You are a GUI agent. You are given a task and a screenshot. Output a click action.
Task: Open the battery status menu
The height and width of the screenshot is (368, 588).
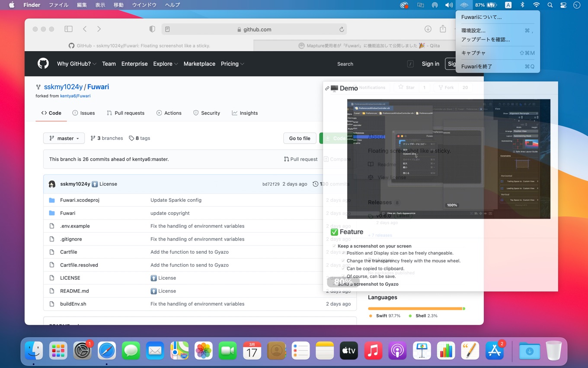(x=486, y=5)
